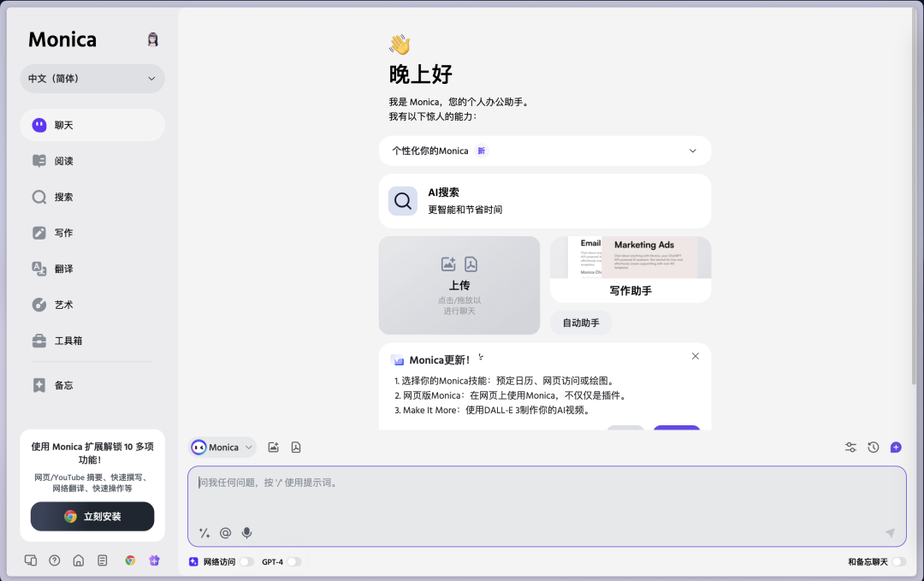Open the 写作 writing section
Screen dimensions: 924x581
pos(92,233)
